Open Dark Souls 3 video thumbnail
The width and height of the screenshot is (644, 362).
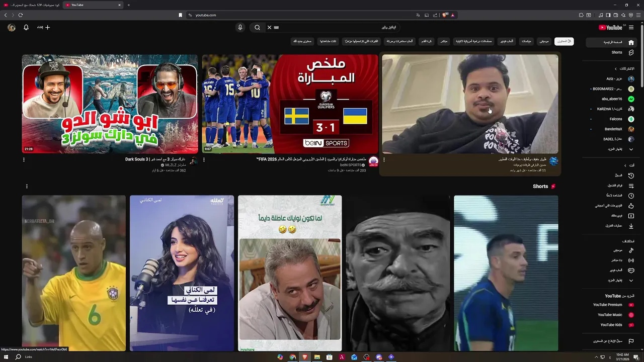(110, 104)
